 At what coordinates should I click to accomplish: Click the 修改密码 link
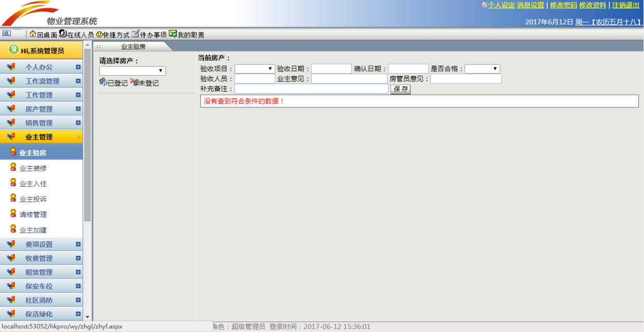coord(563,5)
